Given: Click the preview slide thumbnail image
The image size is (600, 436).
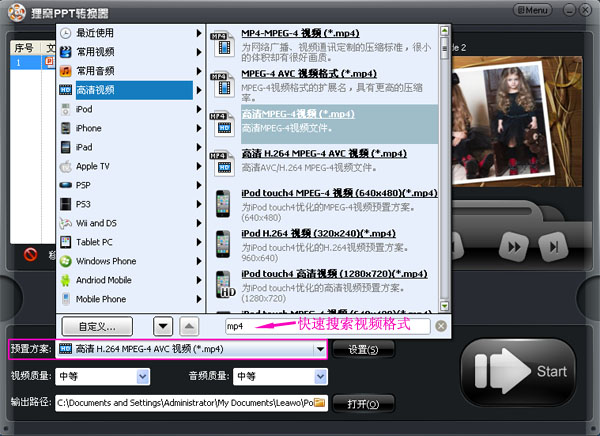Looking at the screenshot, I should click(517, 122).
